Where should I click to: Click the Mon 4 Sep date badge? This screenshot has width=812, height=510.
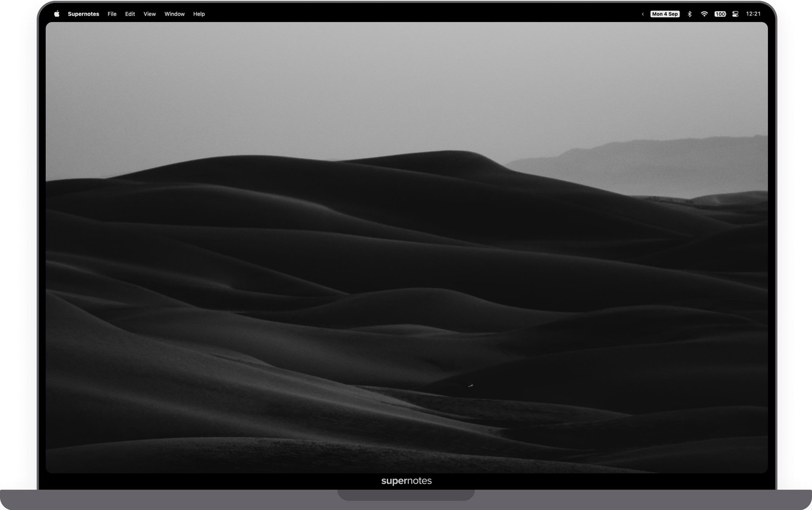pyautogui.click(x=665, y=14)
